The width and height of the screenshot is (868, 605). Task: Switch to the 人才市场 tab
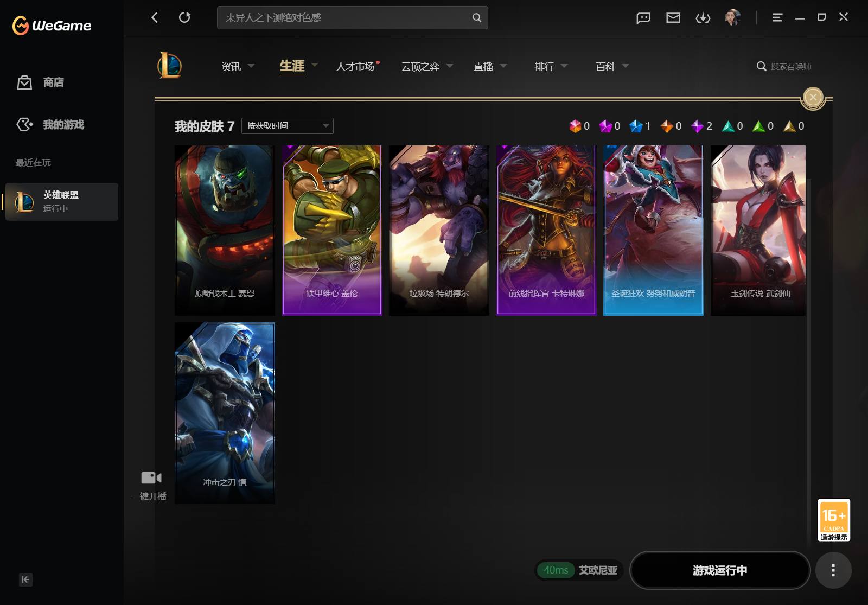(x=355, y=66)
